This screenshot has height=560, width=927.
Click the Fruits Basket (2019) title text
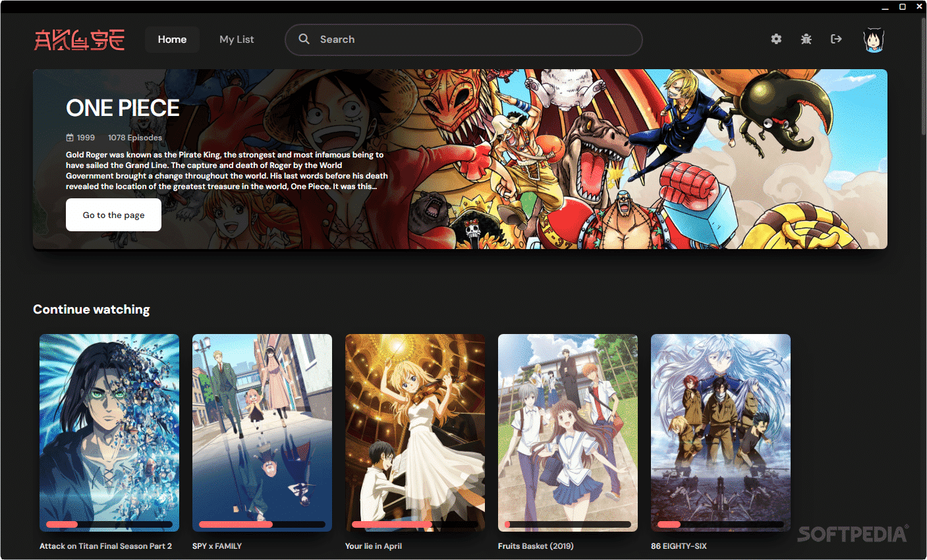[536, 546]
